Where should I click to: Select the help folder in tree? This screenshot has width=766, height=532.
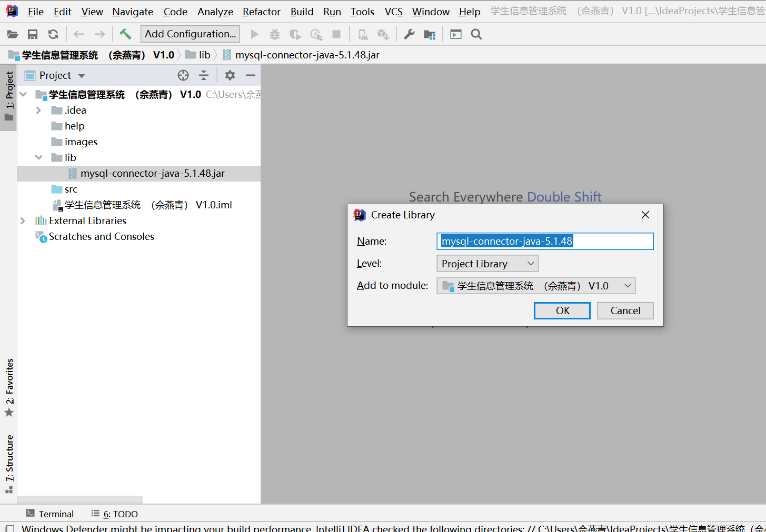click(x=74, y=126)
